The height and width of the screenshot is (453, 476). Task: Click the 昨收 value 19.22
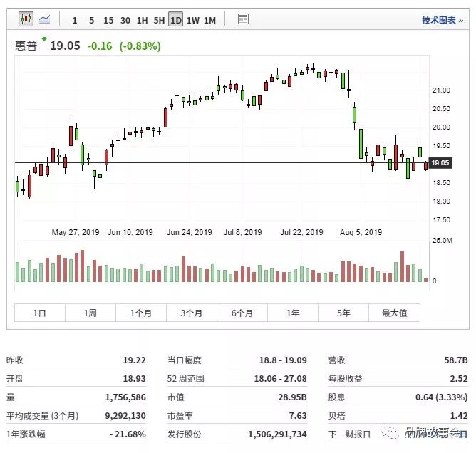click(134, 360)
